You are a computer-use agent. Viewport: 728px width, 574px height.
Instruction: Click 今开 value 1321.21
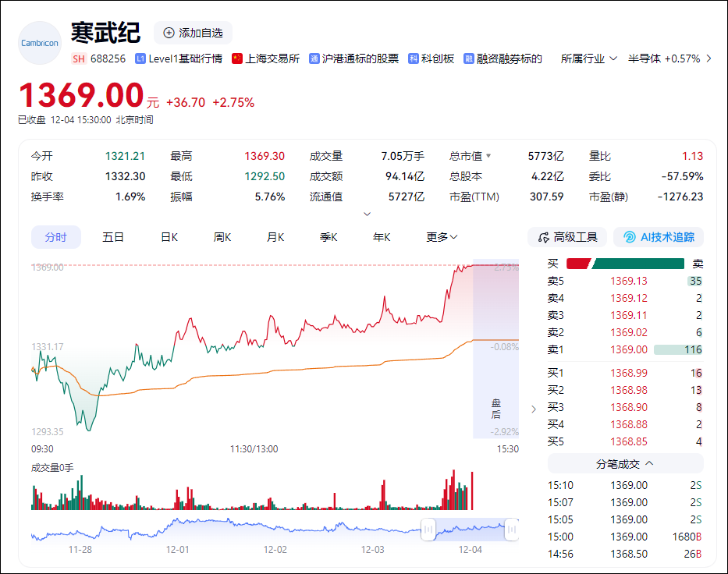[125, 157]
